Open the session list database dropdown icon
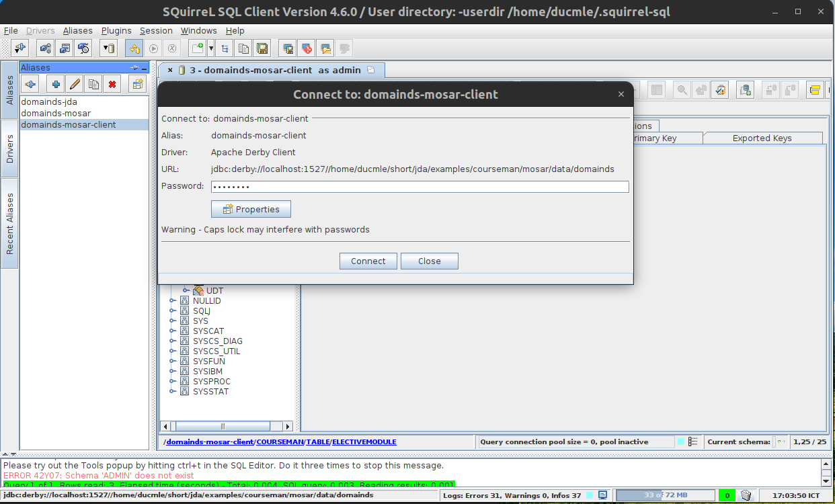Image resolution: width=835 pixels, height=504 pixels. click(x=109, y=48)
